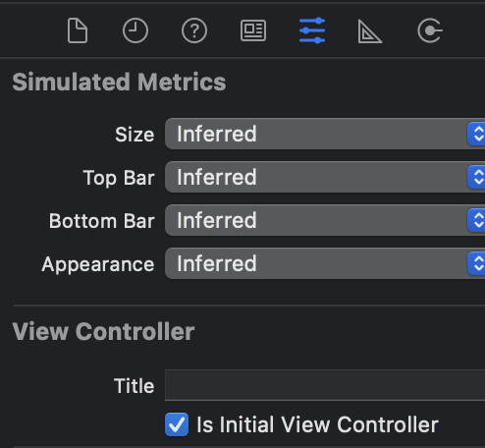Screen dimensions: 485x448
Task: Uncheck Is Initial View Controller checkbox
Action: pyautogui.click(x=177, y=424)
